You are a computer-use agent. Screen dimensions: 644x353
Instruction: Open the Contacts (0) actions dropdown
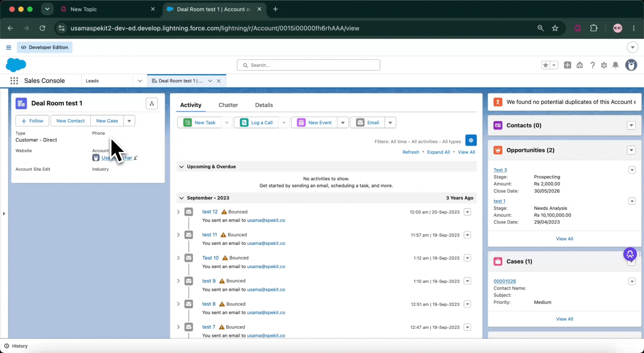pyautogui.click(x=631, y=126)
